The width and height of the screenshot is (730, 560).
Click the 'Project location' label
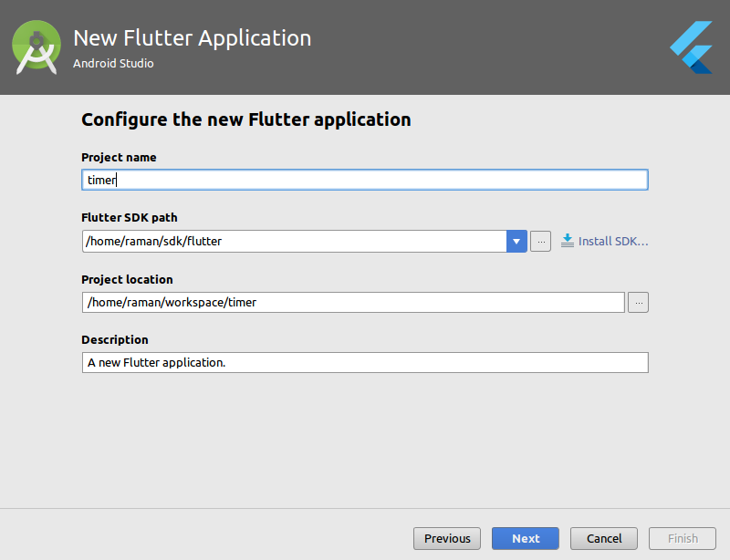(127, 279)
